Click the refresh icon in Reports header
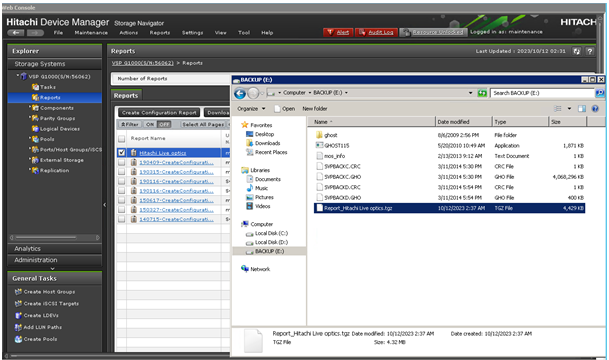This screenshot has height=360, width=609. point(577,51)
